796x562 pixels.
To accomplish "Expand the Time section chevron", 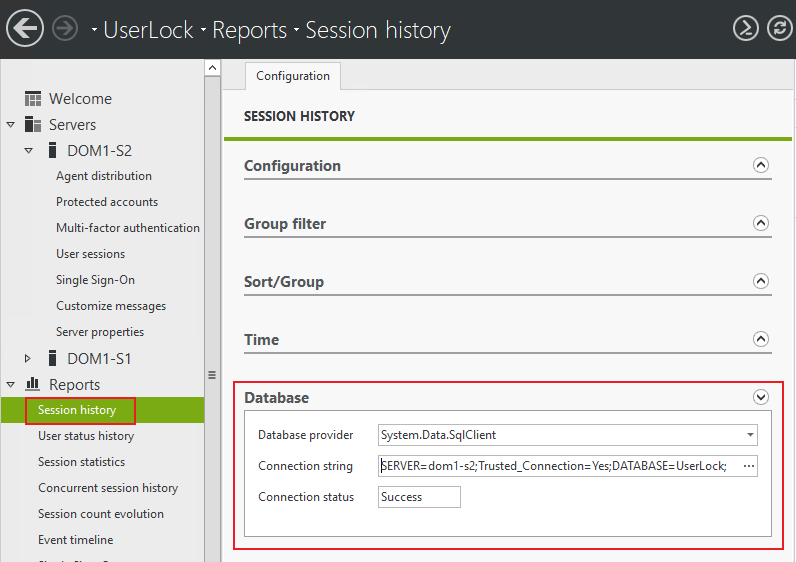I will [760, 339].
